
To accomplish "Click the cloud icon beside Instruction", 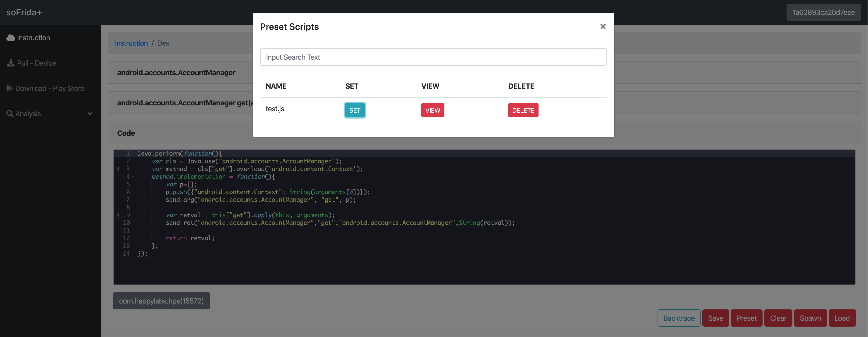I will 11,38.
